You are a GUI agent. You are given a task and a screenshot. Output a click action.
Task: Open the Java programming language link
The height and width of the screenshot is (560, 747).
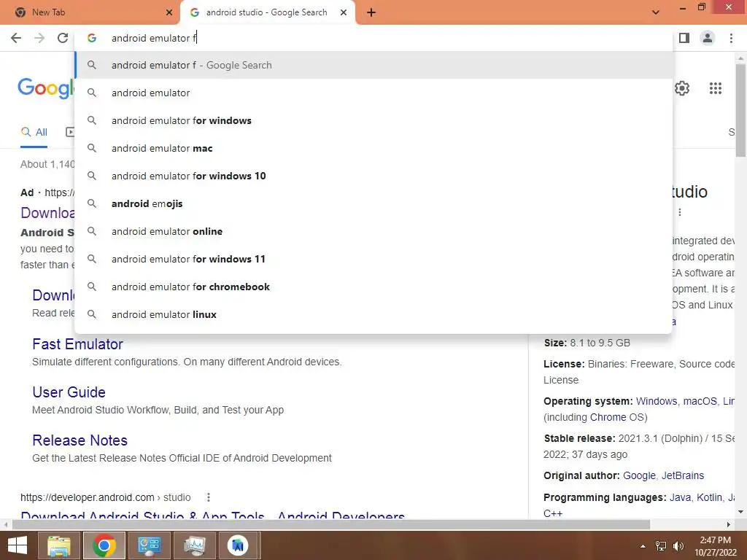680,497
